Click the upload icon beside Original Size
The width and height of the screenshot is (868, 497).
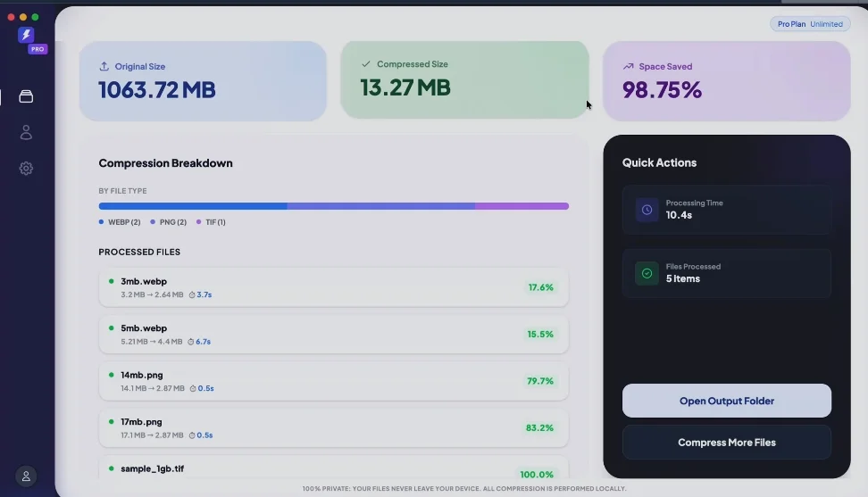pyautogui.click(x=104, y=66)
